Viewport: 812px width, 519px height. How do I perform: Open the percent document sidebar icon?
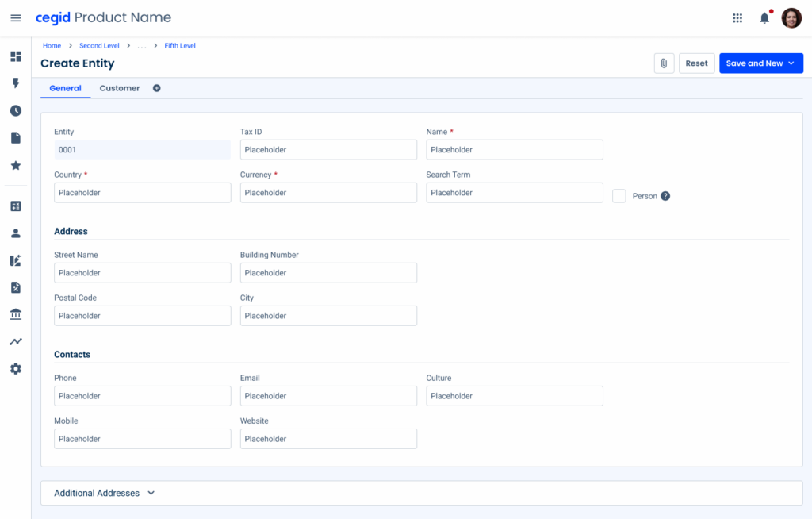[16, 287]
